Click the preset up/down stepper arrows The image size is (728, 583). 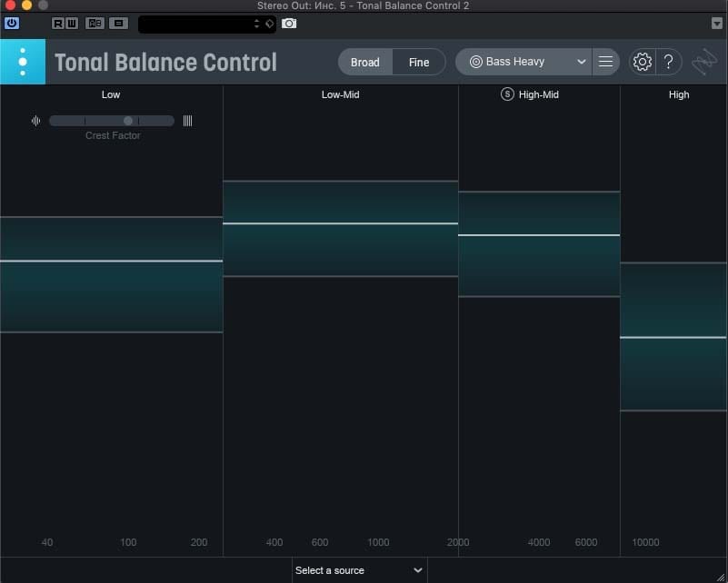(256, 24)
